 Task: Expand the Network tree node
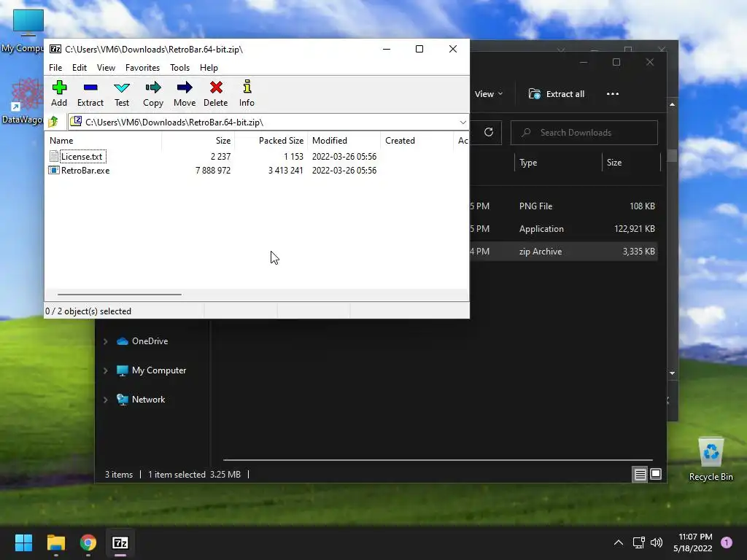[x=105, y=400]
